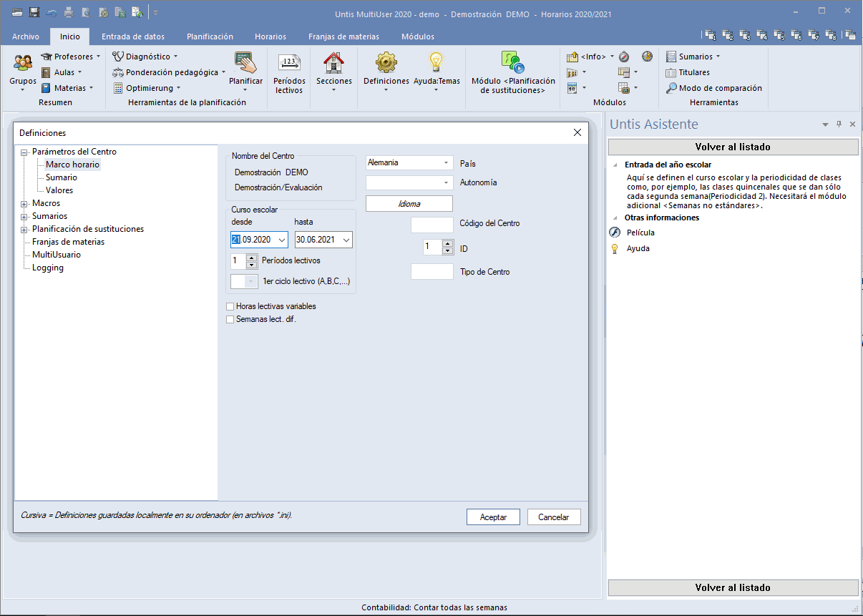Open the Franjas de materias ribbon tab
Screen dimensions: 863x616
tap(343, 36)
